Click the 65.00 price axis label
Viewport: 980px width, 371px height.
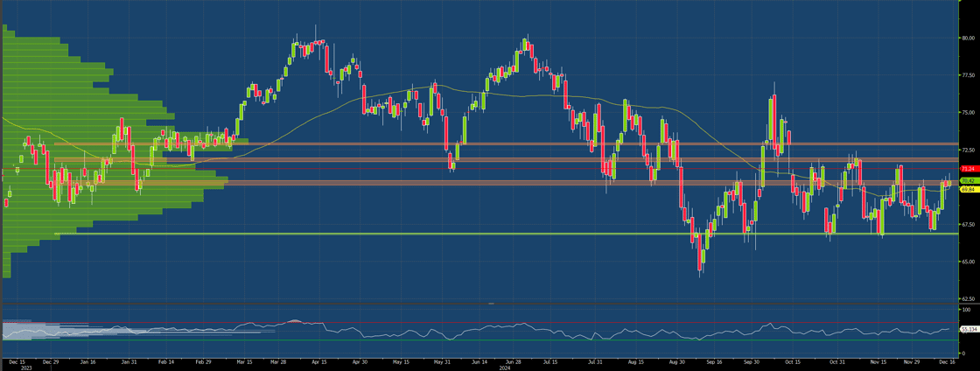[x=968, y=262]
